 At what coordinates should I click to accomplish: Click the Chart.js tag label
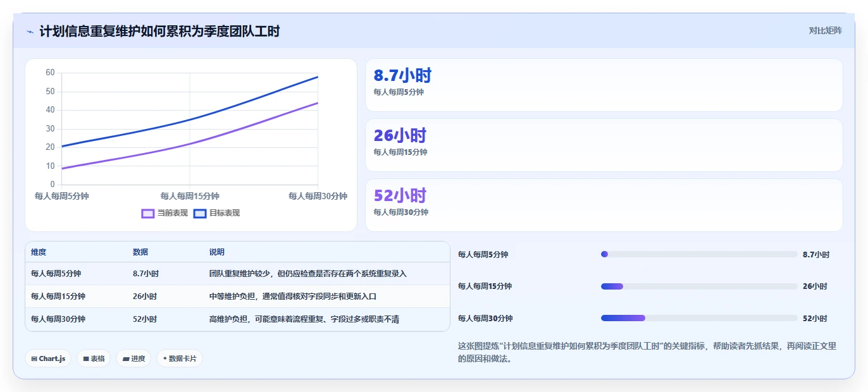point(52,358)
